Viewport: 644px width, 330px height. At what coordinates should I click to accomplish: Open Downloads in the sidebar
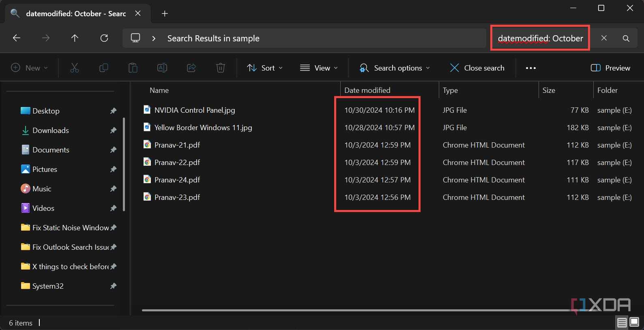[51, 130]
